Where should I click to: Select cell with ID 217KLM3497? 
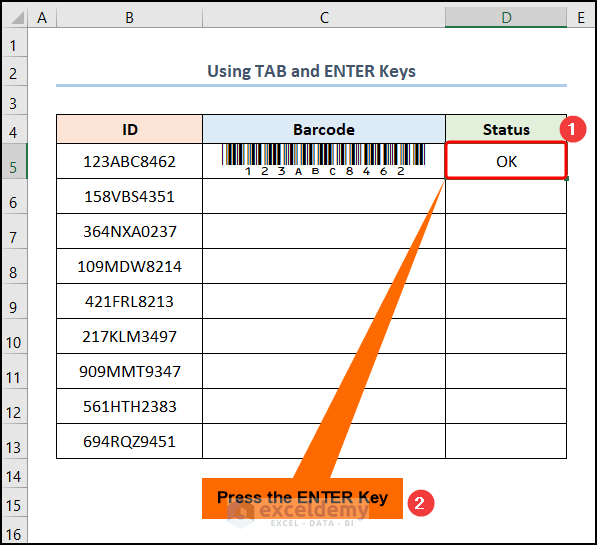[x=129, y=336]
